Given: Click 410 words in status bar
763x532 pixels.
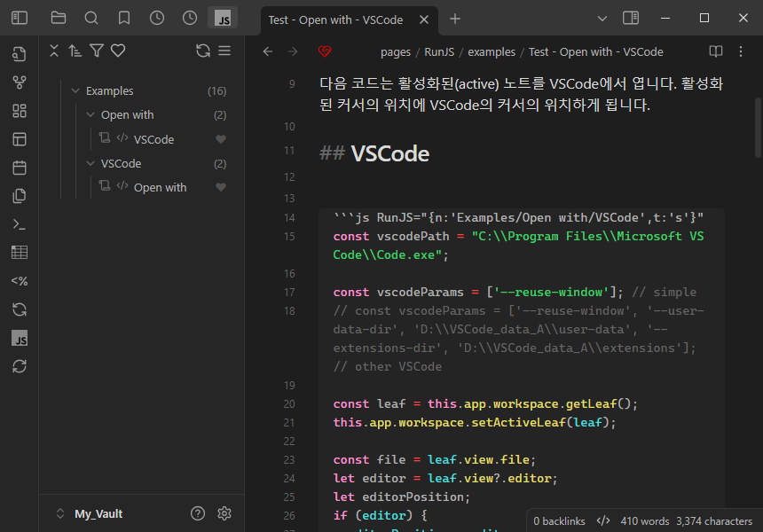Looking at the screenshot, I should [x=645, y=521].
